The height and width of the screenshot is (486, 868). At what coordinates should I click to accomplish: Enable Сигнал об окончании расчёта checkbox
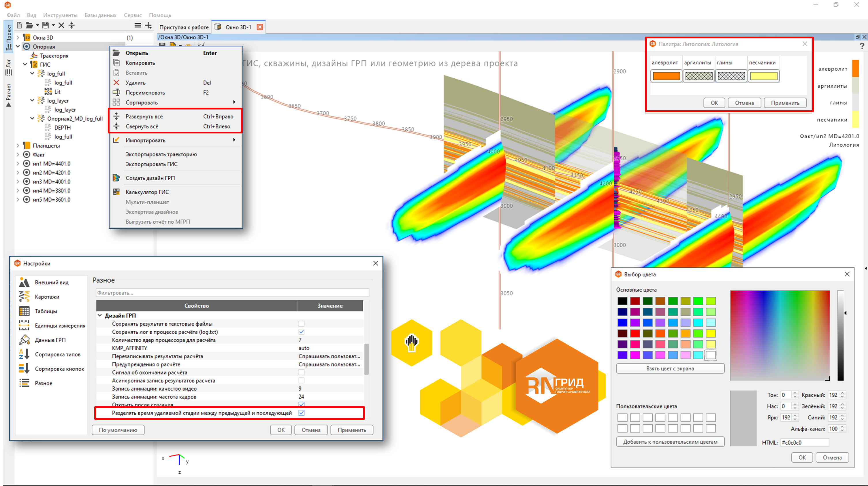click(x=301, y=372)
